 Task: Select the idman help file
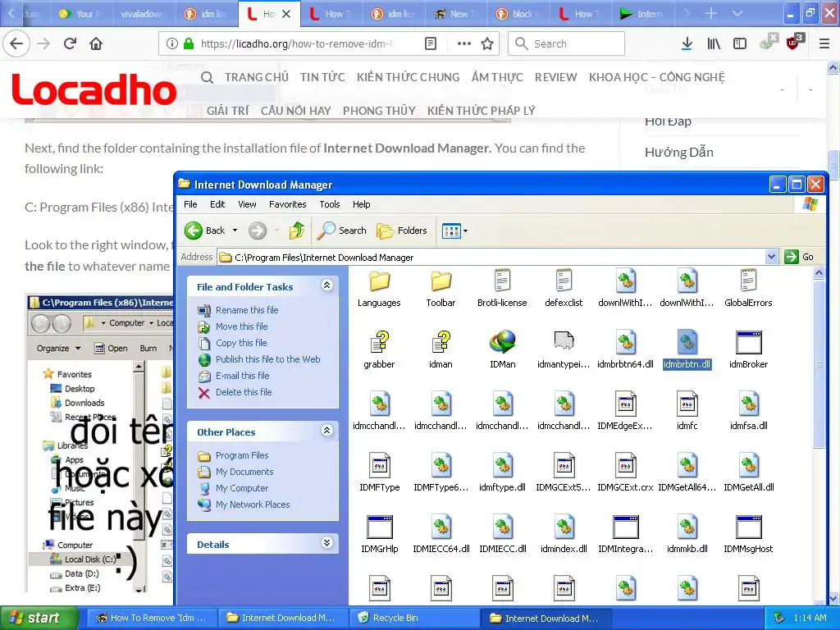click(441, 350)
